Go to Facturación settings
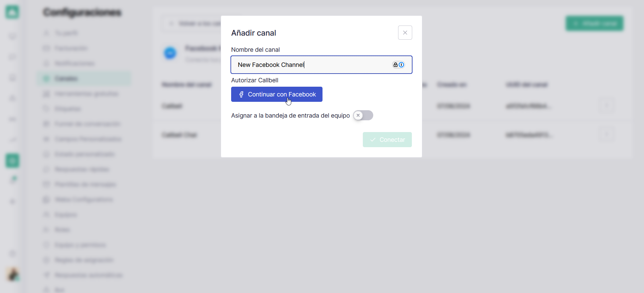The image size is (644, 293). [71, 48]
